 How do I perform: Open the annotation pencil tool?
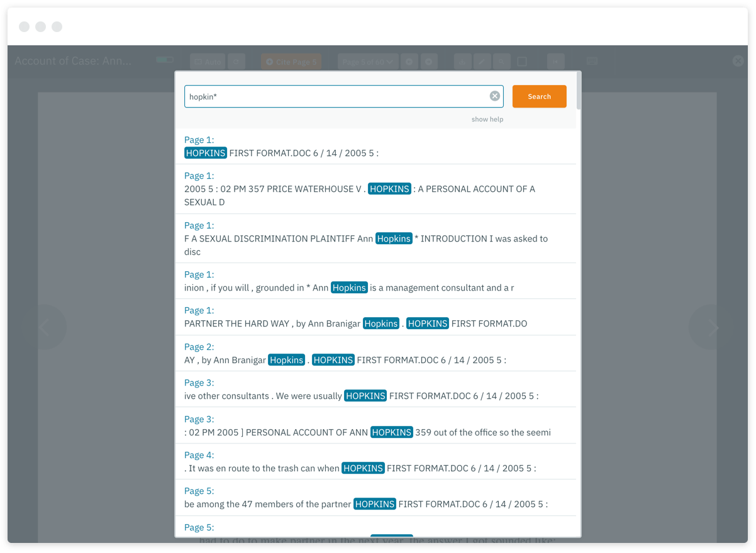(482, 61)
